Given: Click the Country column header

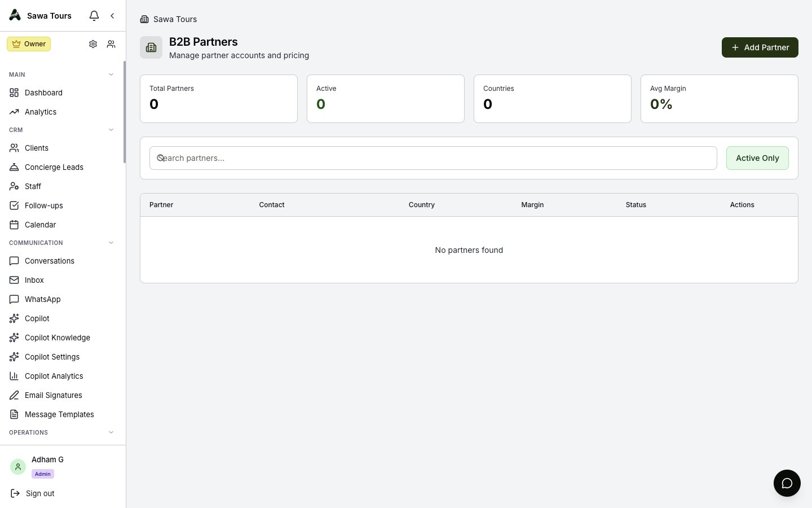Looking at the screenshot, I should pyautogui.click(x=422, y=205).
